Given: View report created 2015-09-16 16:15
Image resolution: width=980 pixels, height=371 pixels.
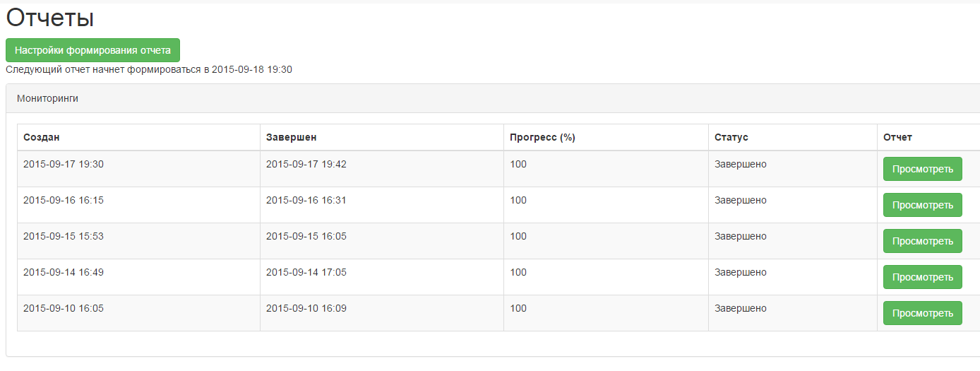Looking at the screenshot, I should (x=922, y=205).
